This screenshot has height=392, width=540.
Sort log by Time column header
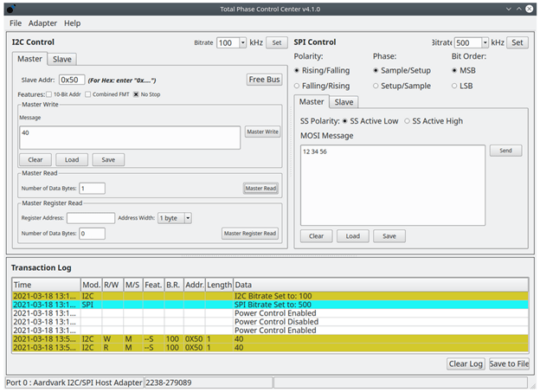click(x=46, y=285)
